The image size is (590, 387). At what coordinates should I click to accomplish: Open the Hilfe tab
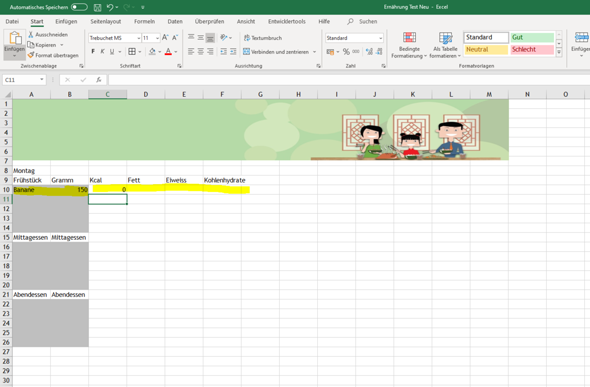click(324, 21)
